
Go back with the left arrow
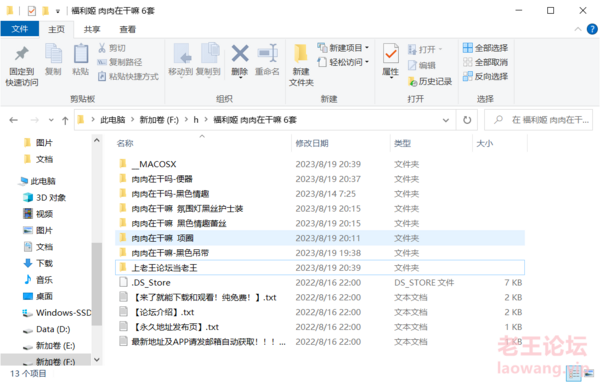[14, 120]
